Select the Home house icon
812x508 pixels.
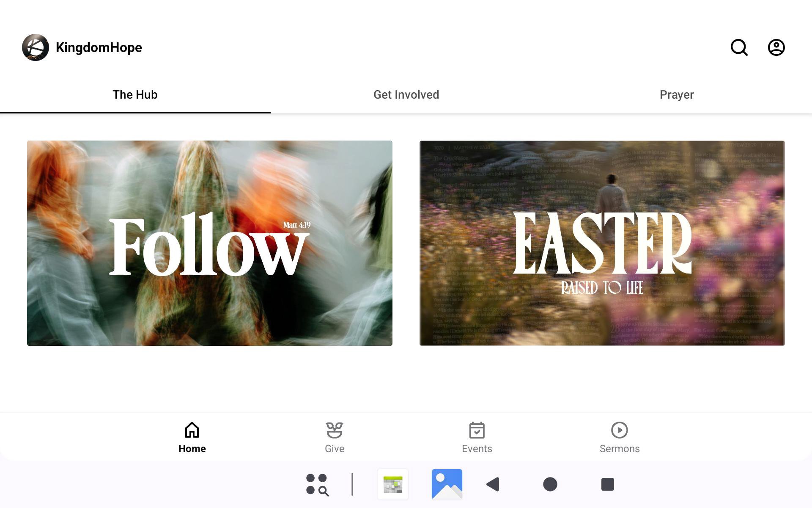tap(192, 430)
